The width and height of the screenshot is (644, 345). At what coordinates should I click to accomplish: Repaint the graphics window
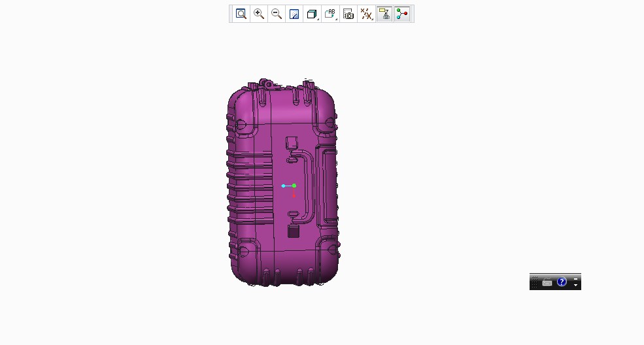coord(294,14)
